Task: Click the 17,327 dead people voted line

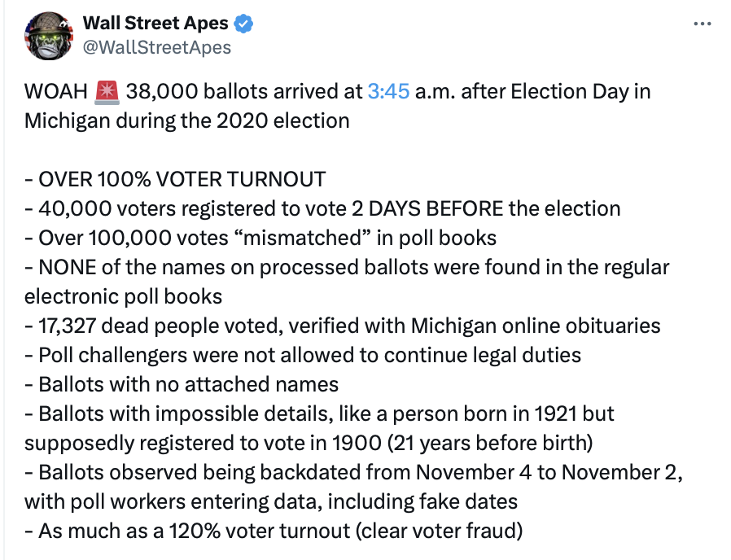Action: point(342,326)
